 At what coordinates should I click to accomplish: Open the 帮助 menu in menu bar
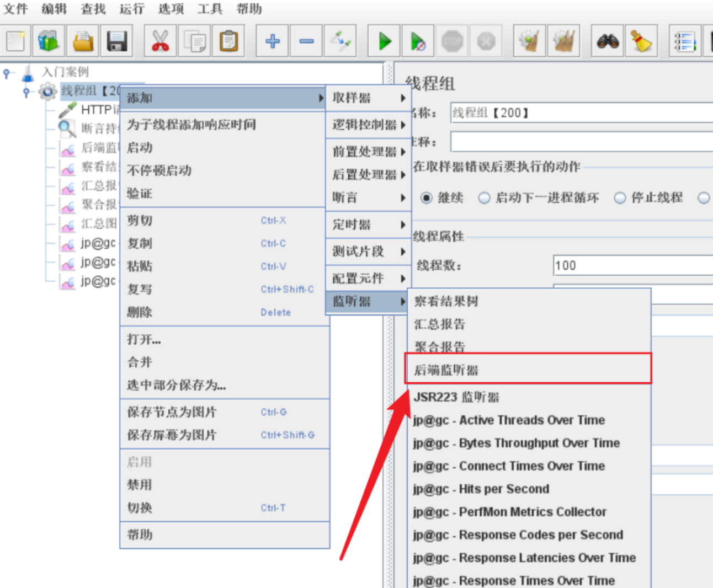coord(249,9)
